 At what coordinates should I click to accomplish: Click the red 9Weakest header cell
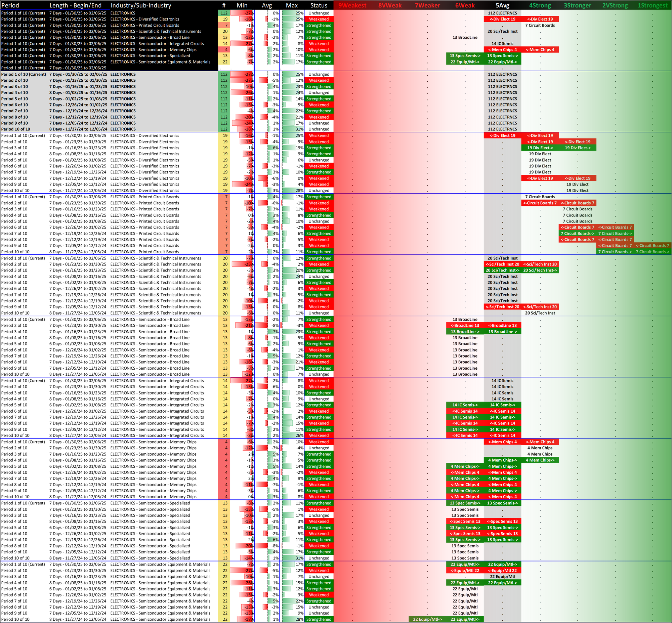point(352,5)
